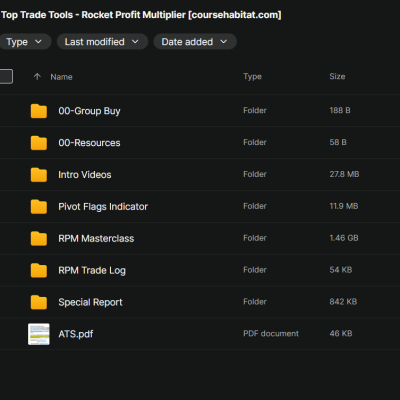The image size is (400, 400).
Task: Click the Top Trade Tools folder title
Action: [x=141, y=15]
